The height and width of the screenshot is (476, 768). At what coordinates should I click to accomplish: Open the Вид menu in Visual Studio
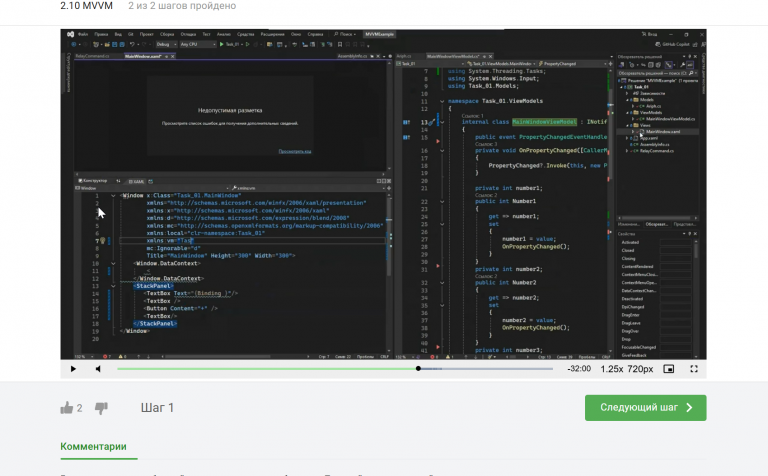(x=118, y=34)
